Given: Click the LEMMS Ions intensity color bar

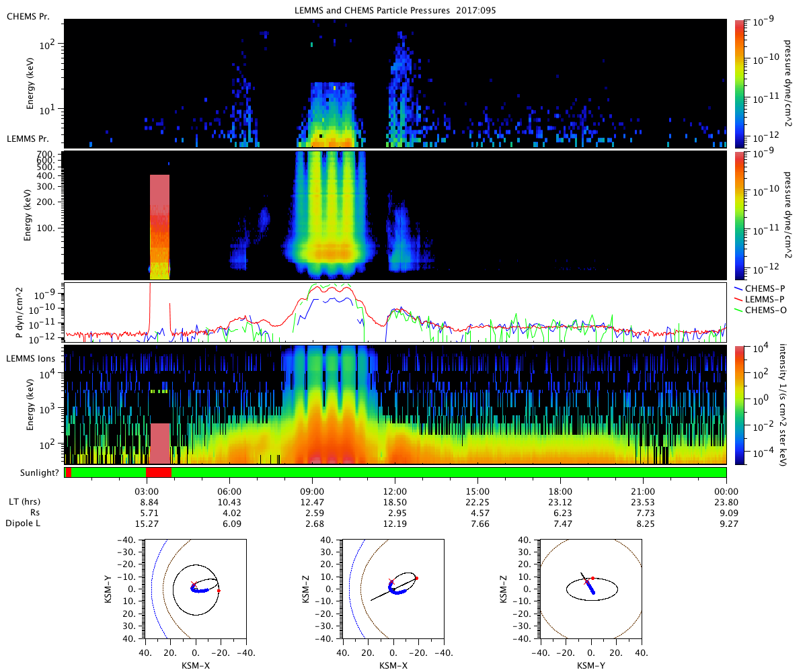Looking at the screenshot, I should (741, 405).
